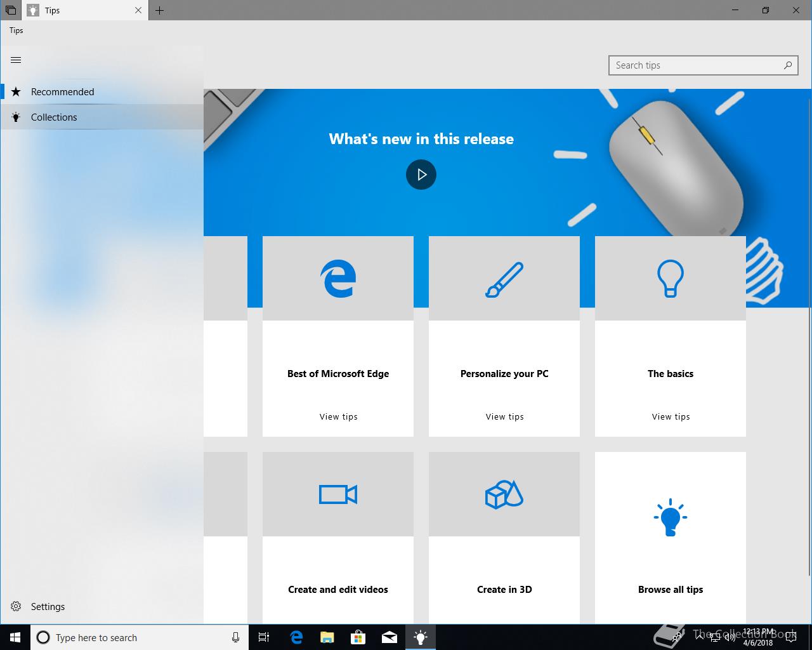Image resolution: width=812 pixels, height=650 pixels.
Task: Launch Microsoft Edge from taskbar
Action: [x=296, y=637]
